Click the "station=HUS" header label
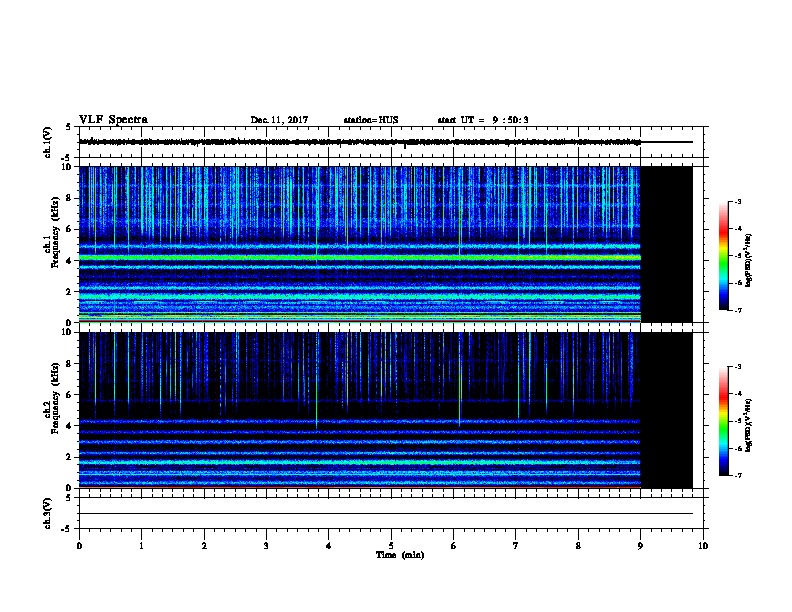Image resolution: width=792 pixels, height=612 pixels. point(371,120)
